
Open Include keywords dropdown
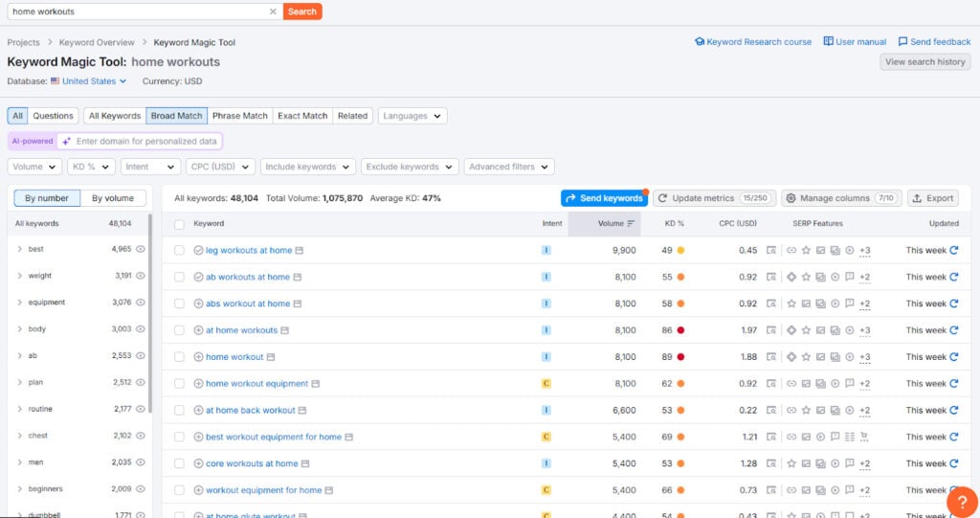(x=308, y=167)
